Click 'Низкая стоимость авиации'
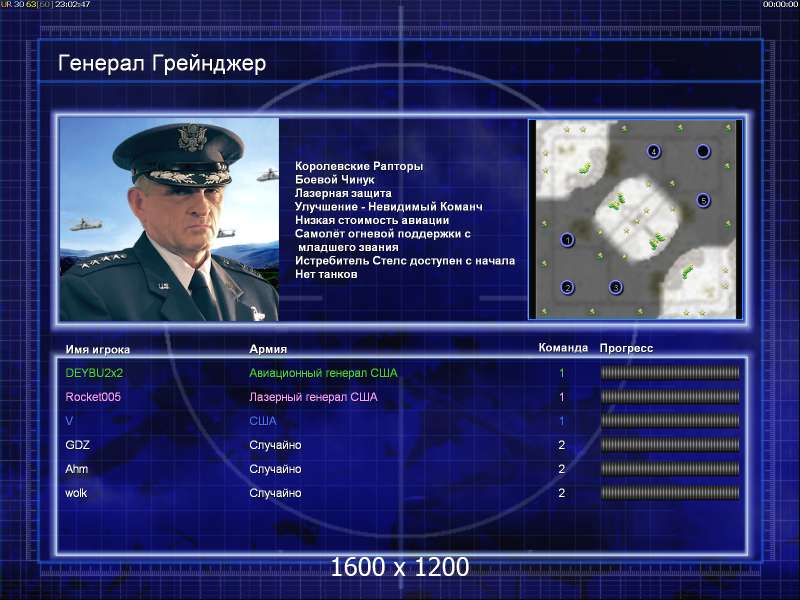Image resolution: width=800 pixels, height=600 pixels. coord(372,220)
